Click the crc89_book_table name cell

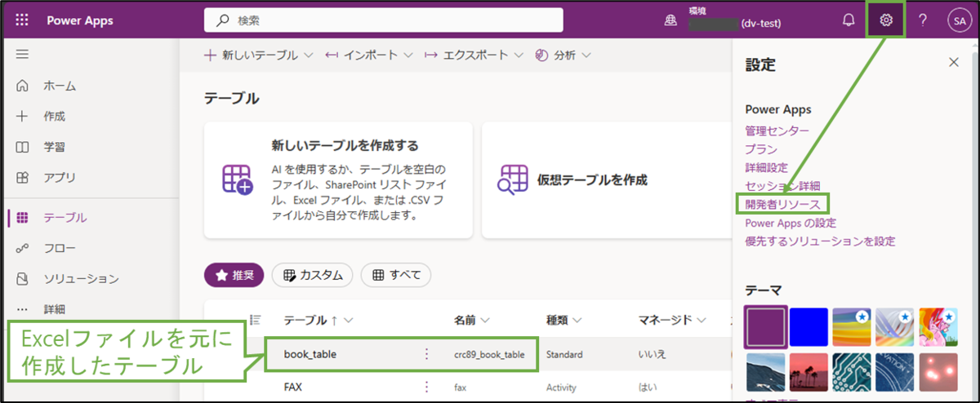(489, 355)
